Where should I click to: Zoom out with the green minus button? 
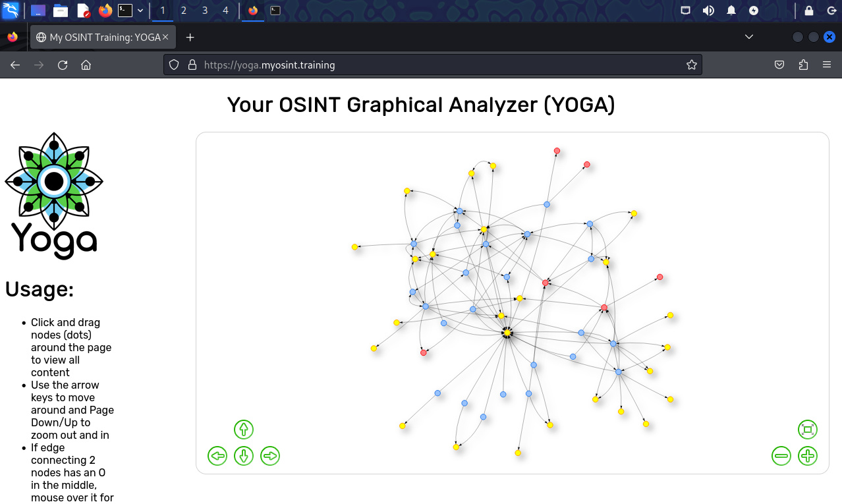(x=781, y=456)
